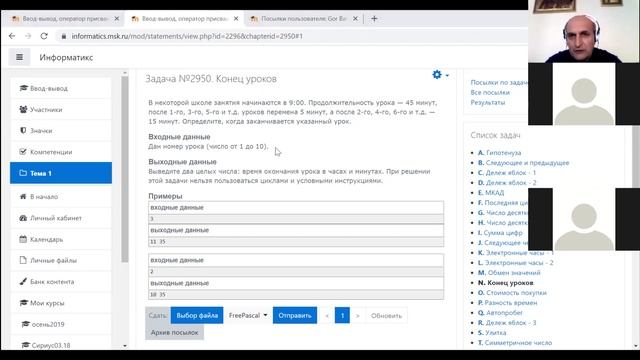Screen dimensions: 640x360
Task: Open Календарь in sidebar
Action: tap(61, 239)
